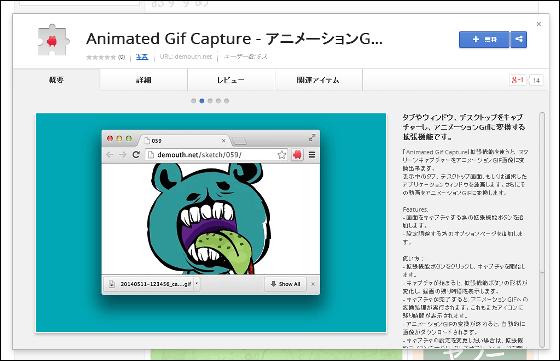The width and height of the screenshot is (560, 361).
Task: Open the blue category link beside rating
Action: coord(142,57)
